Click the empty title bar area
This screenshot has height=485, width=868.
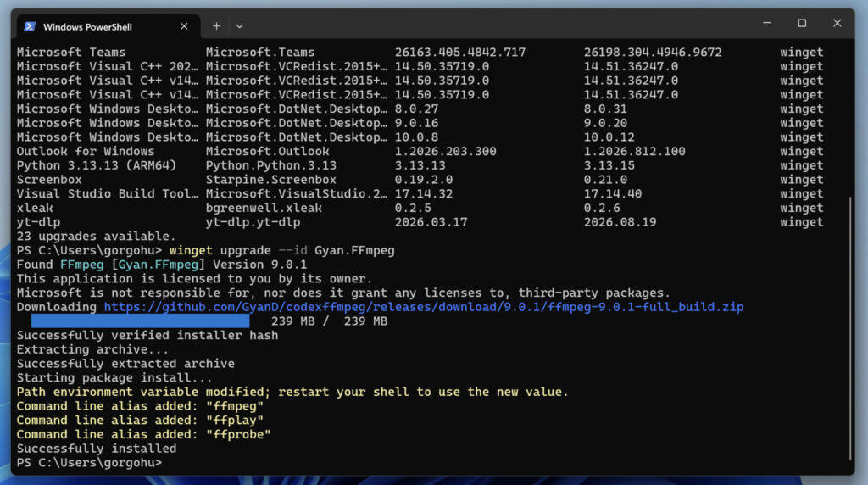[498, 25]
